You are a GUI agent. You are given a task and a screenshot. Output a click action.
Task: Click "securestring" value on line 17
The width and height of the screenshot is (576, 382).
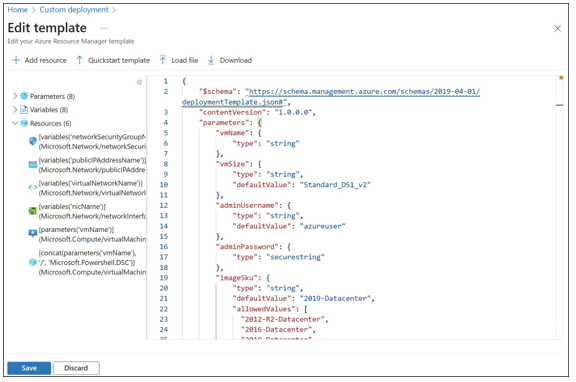pos(295,257)
